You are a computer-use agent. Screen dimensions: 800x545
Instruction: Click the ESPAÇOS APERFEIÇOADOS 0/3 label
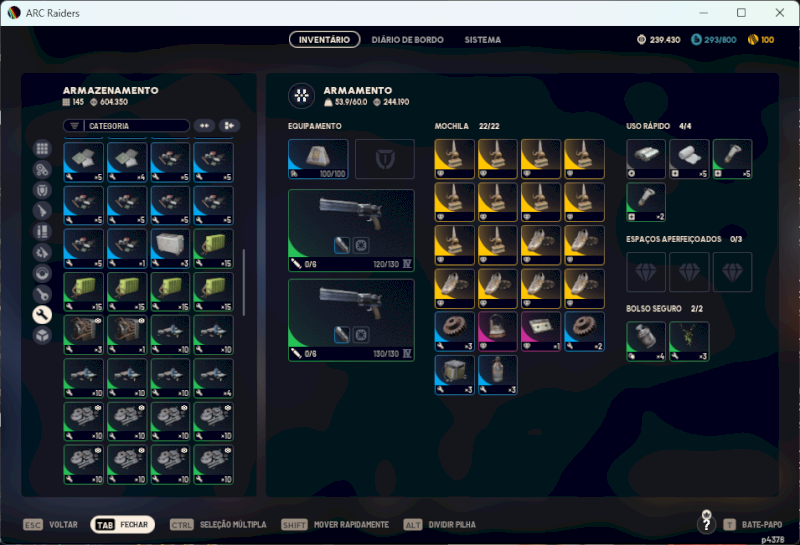click(x=684, y=239)
